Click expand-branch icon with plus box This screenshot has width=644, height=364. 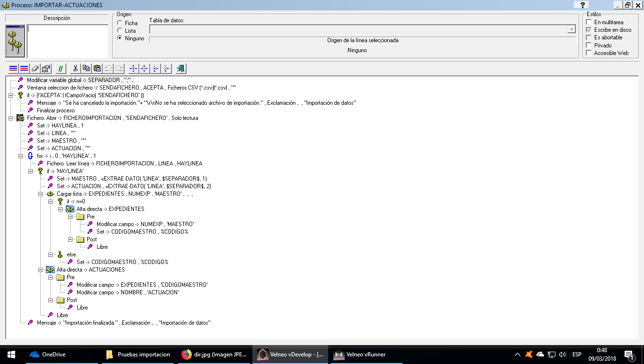click(x=155, y=69)
